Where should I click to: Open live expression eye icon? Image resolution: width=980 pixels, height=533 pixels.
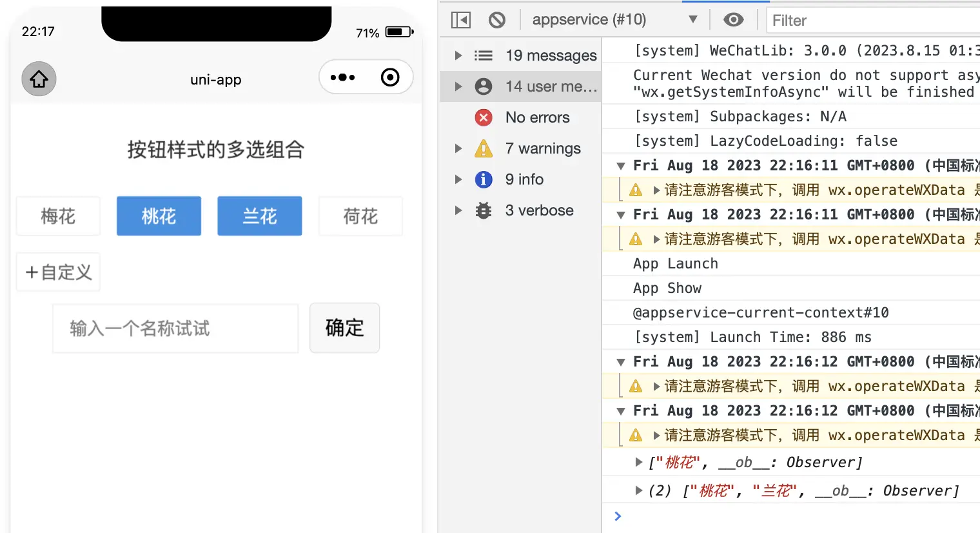tap(733, 20)
